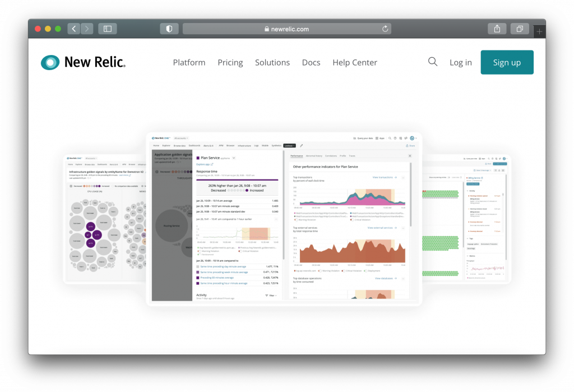Follow the View external services link
The width and height of the screenshot is (574, 392).
click(382, 228)
